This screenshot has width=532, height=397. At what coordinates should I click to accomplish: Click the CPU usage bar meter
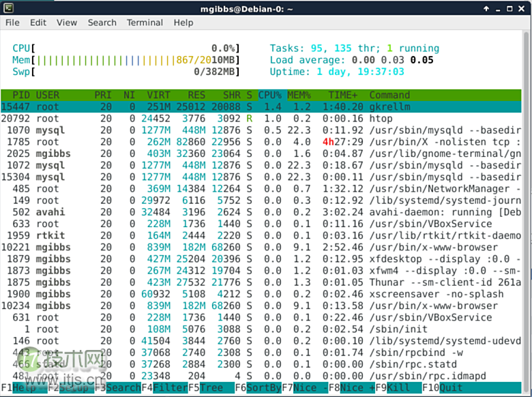pos(126,48)
